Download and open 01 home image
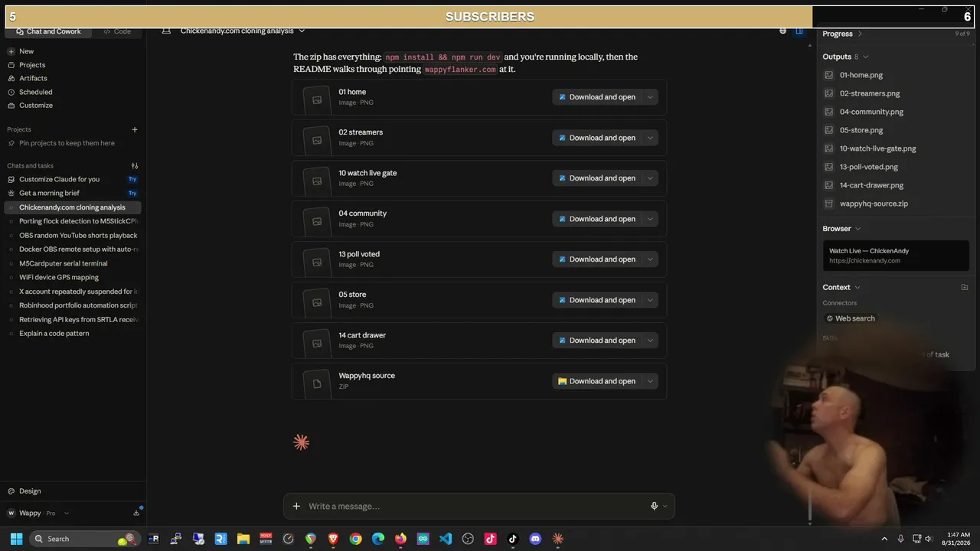The width and height of the screenshot is (980, 551). point(597,97)
